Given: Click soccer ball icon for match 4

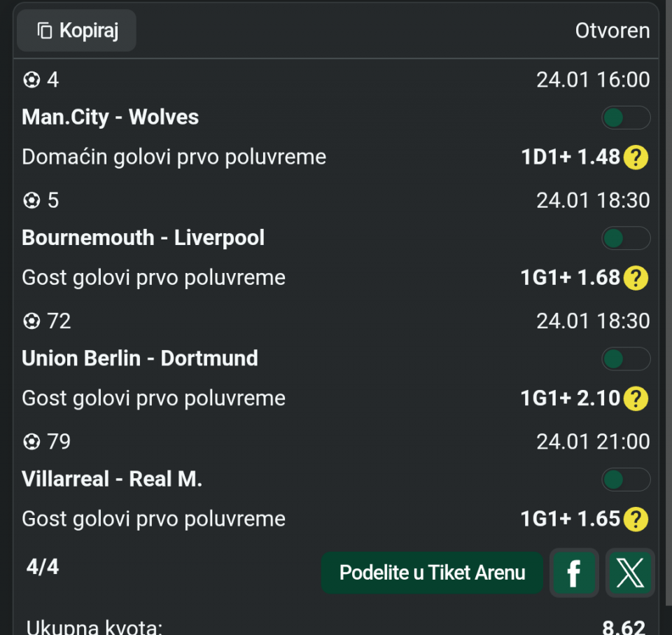Looking at the screenshot, I should pos(31,81).
